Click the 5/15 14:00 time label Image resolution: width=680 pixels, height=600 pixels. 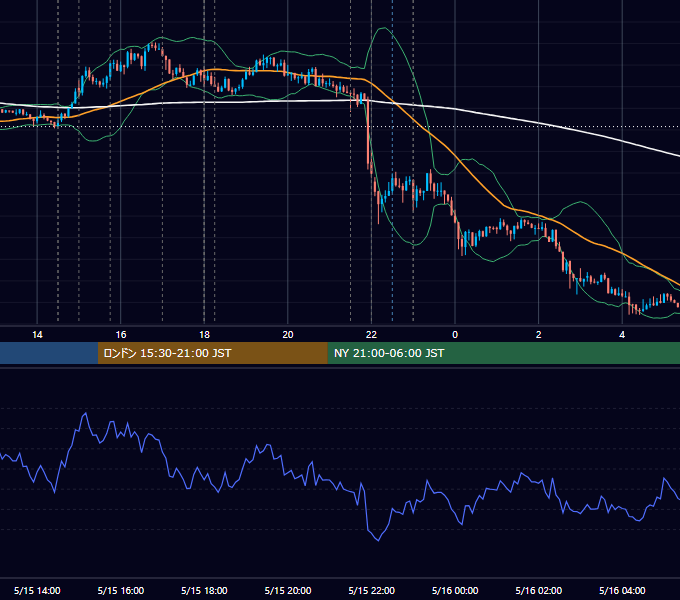[x=37, y=590]
